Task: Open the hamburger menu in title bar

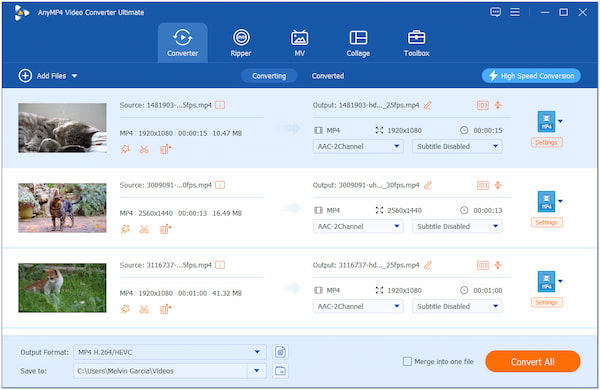Action: click(x=515, y=12)
